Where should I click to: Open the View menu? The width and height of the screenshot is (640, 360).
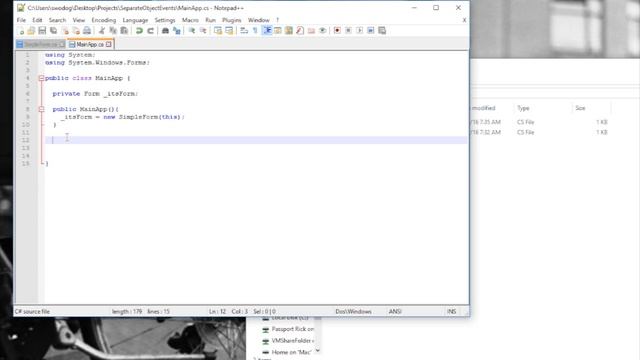pyautogui.click(x=79, y=20)
